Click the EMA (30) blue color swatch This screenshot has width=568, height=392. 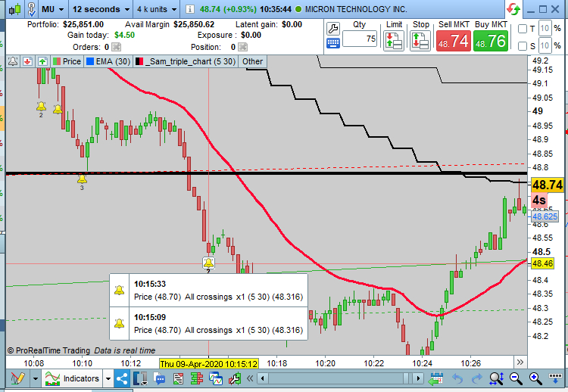(x=90, y=61)
